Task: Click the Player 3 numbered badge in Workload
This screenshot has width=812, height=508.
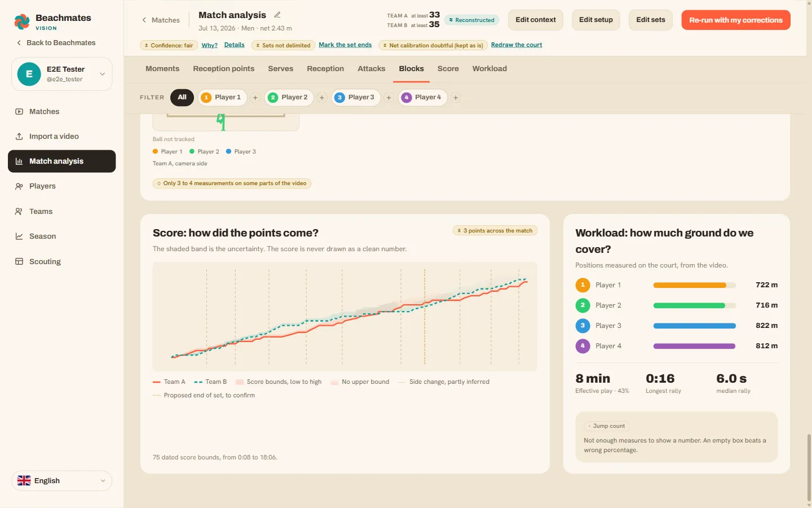Action: point(582,326)
